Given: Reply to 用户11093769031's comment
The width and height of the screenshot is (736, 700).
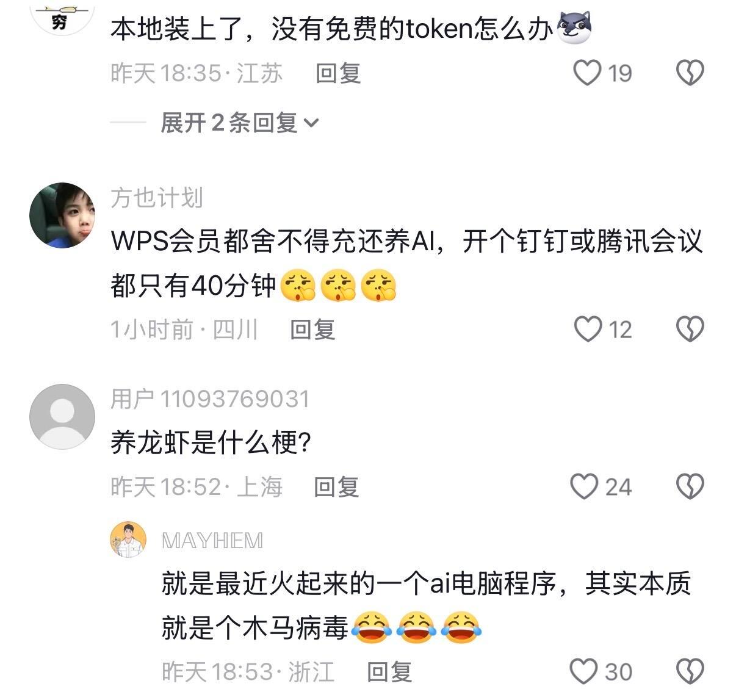Looking at the screenshot, I should (x=336, y=487).
